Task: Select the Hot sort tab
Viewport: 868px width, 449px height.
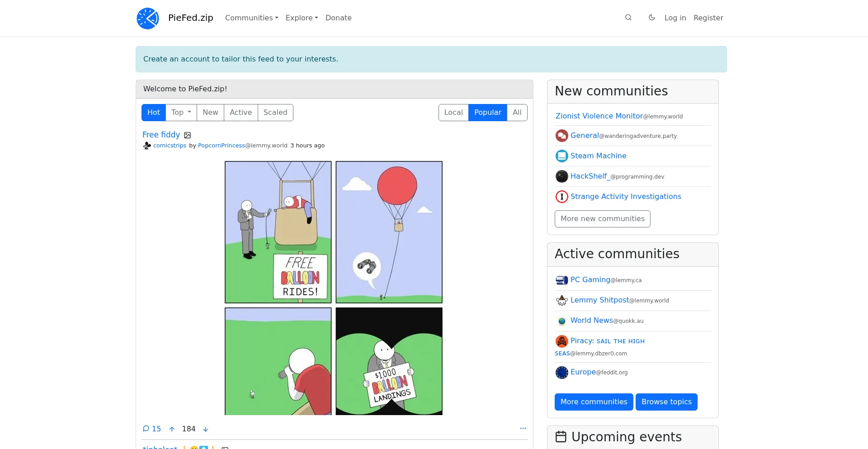Action: pyautogui.click(x=154, y=113)
